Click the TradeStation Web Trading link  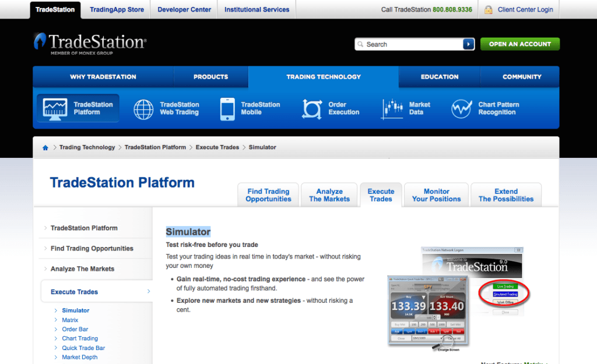[x=180, y=108]
